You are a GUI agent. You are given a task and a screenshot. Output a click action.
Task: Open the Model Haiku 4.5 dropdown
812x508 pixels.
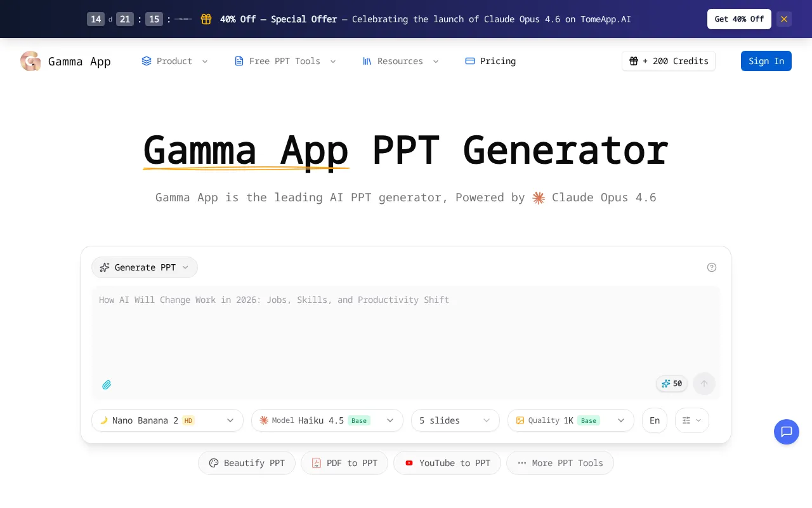pyautogui.click(x=327, y=420)
